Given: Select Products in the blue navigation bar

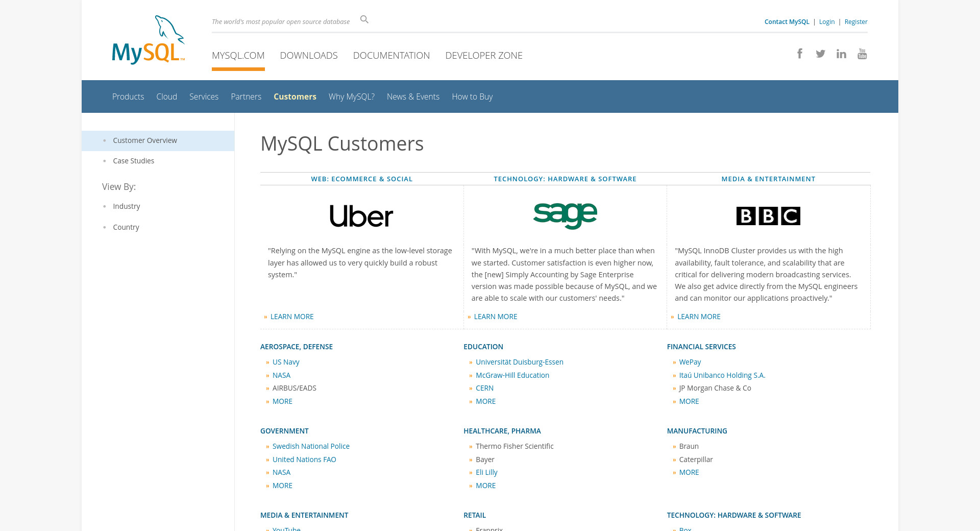Looking at the screenshot, I should [x=128, y=96].
